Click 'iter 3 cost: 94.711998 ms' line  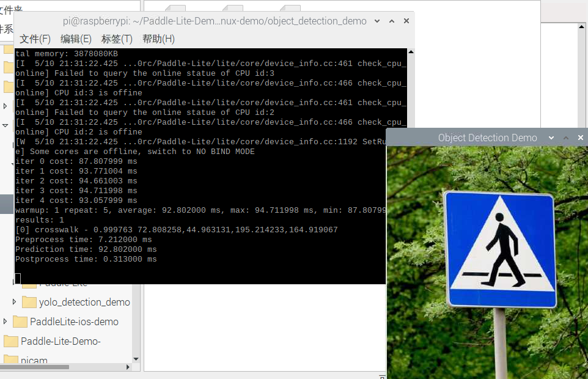tap(76, 191)
